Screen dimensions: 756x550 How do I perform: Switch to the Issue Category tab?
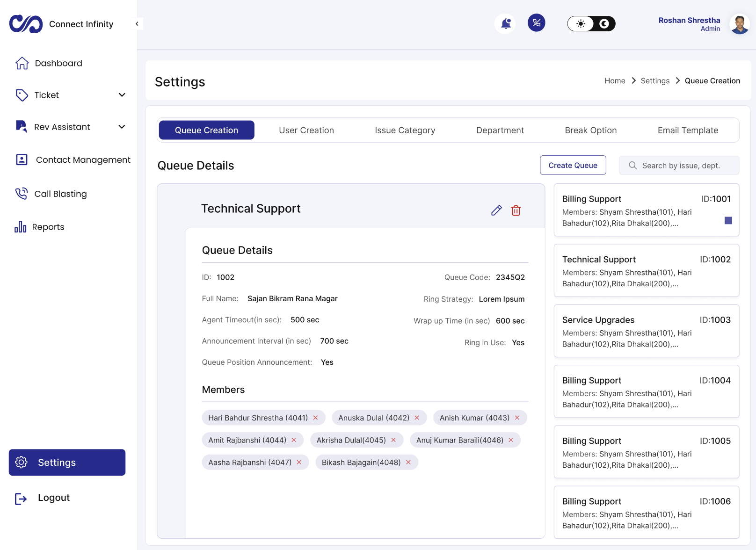pyautogui.click(x=405, y=130)
